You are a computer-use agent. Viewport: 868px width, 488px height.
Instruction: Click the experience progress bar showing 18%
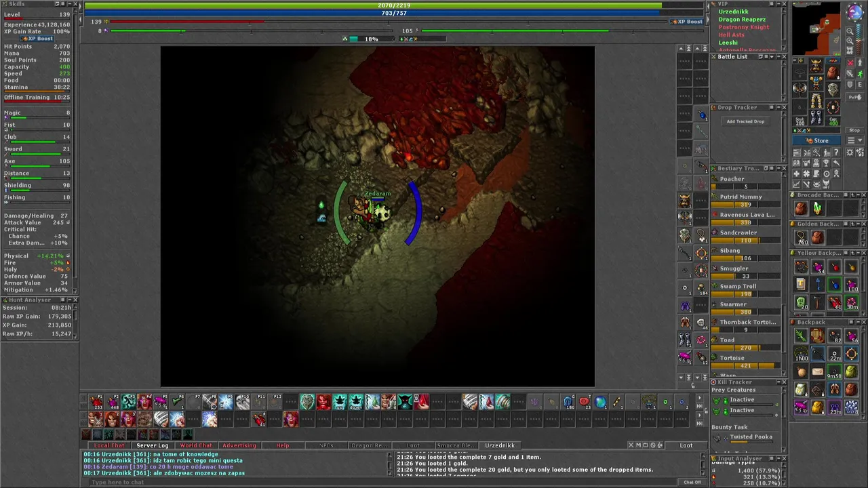point(371,39)
